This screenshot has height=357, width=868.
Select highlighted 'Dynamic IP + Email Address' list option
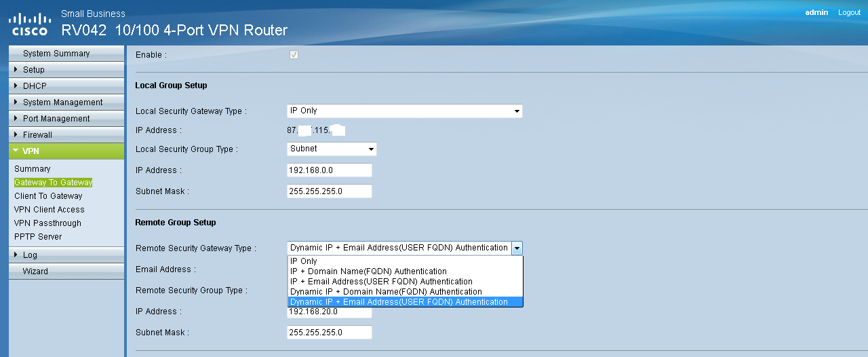[x=406, y=302]
